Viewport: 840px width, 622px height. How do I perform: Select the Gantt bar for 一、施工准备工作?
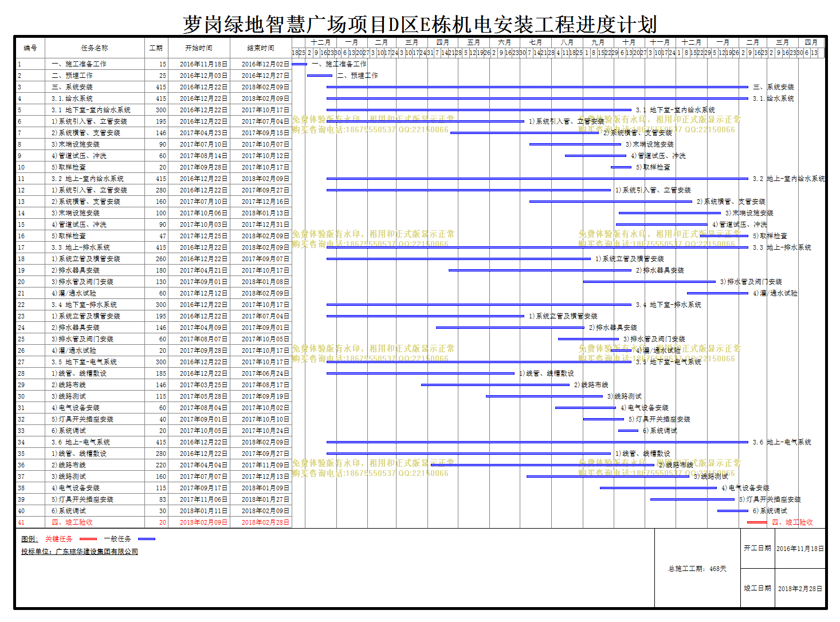[x=300, y=64]
